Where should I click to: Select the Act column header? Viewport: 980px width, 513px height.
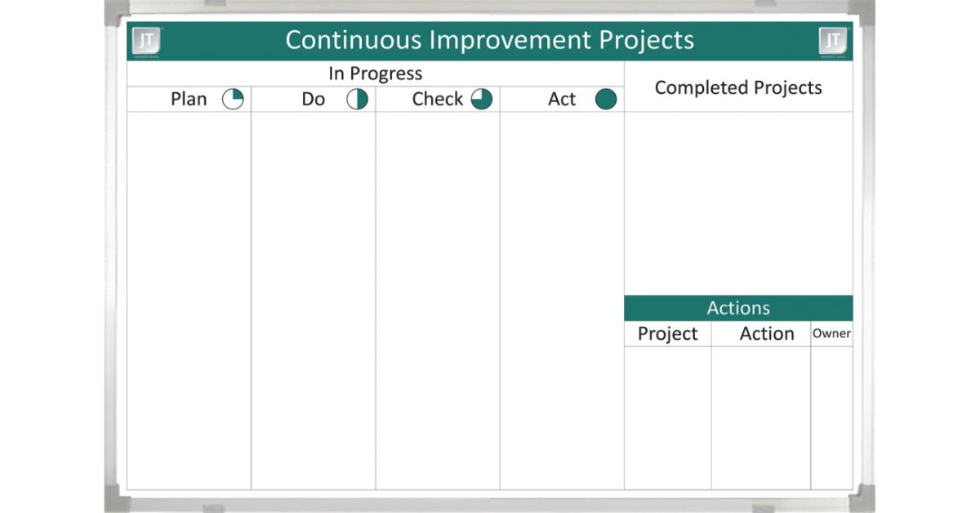[562, 100]
